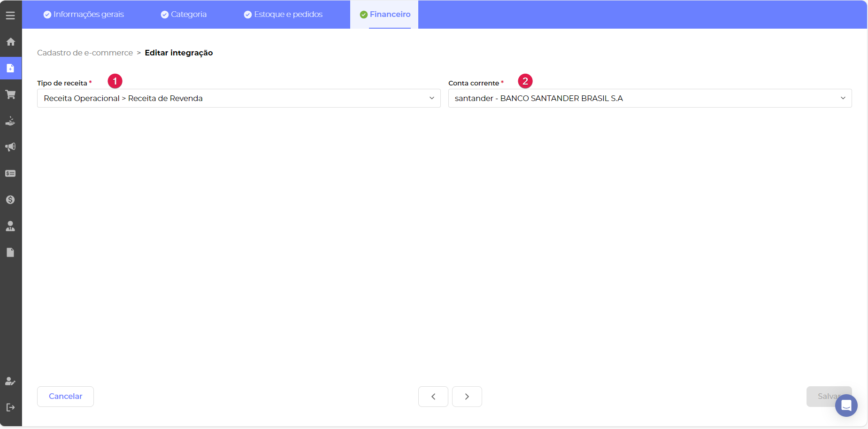Click Cadastro de e-commerce breadcrumb link
This screenshot has height=429, width=868.
pyautogui.click(x=85, y=53)
